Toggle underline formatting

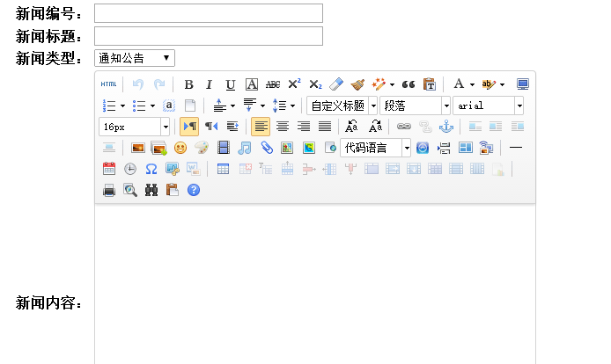[x=231, y=84]
